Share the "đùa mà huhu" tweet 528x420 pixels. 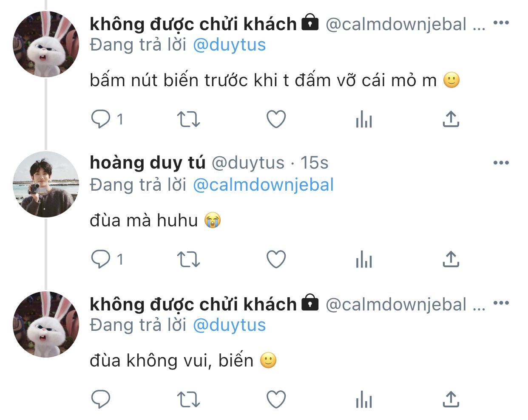click(x=451, y=259)
